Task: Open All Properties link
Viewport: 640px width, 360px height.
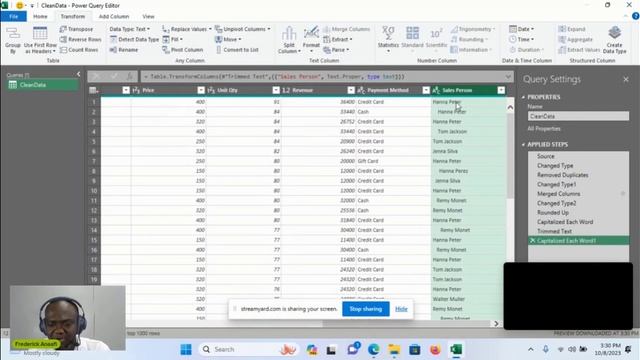Action: click(544, 129)
